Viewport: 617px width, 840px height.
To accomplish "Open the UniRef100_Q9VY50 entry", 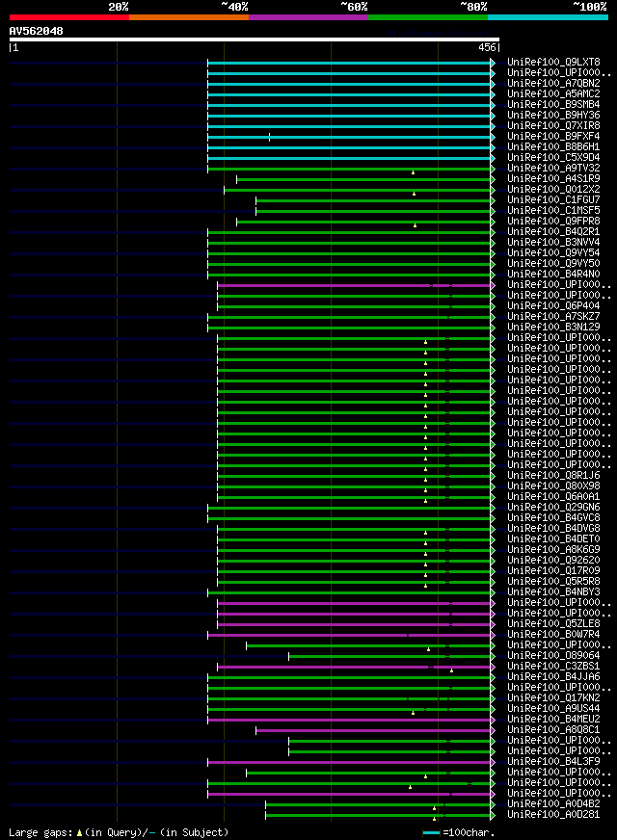I will [553, 264].
